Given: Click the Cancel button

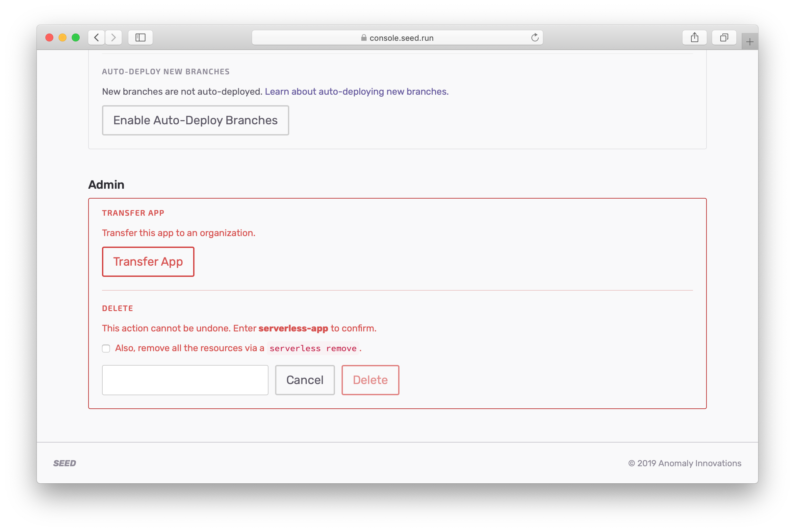Looking at the screenshot, I should pyautogui.click(x=304, y=380).
